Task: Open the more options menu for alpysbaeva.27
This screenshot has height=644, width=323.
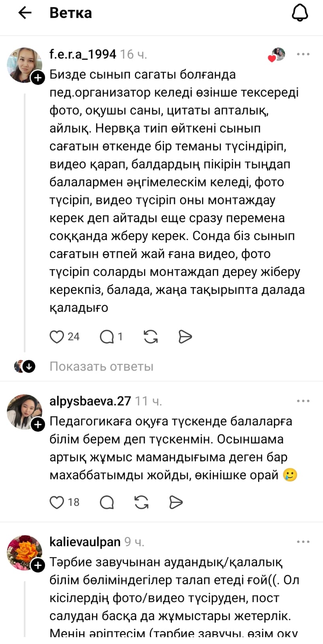Action: (303, 401)
